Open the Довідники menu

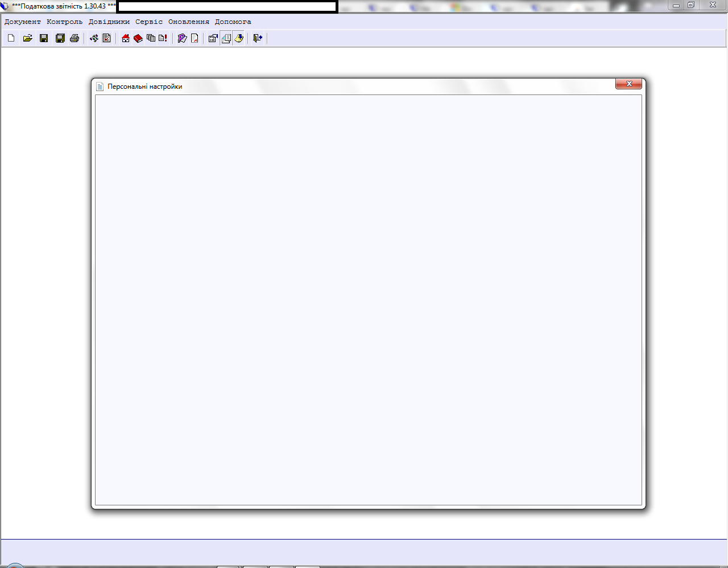point(109,22)
